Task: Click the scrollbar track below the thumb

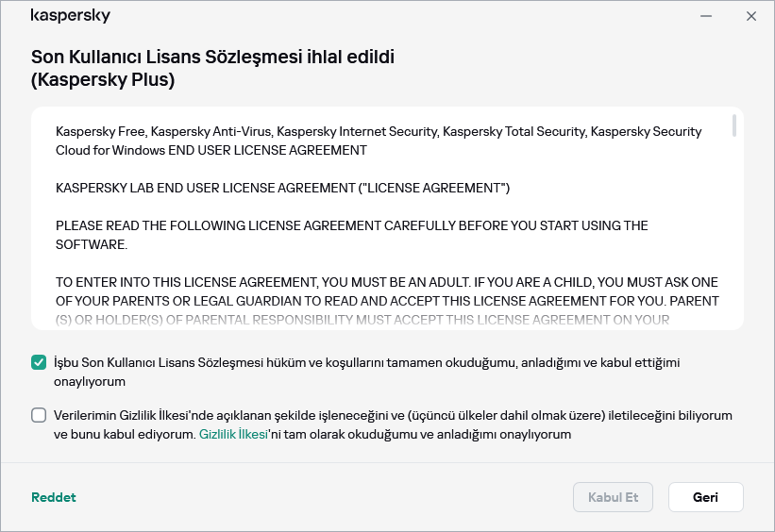Action: coord(734,236)
